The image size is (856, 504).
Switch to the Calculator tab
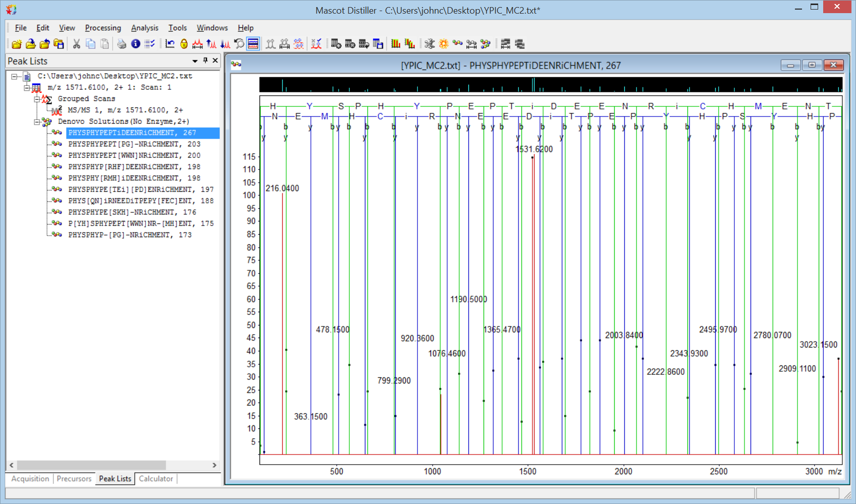(156, 479)
